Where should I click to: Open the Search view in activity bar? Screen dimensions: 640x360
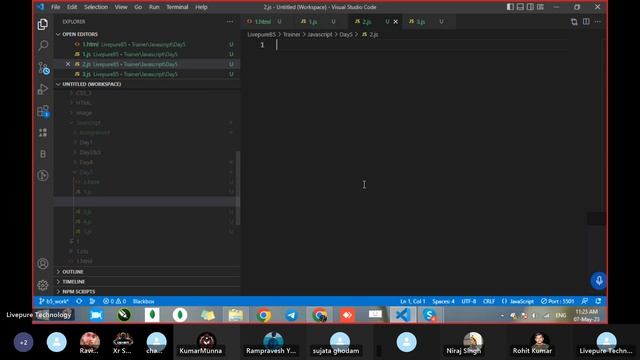[x=43, y=45]
